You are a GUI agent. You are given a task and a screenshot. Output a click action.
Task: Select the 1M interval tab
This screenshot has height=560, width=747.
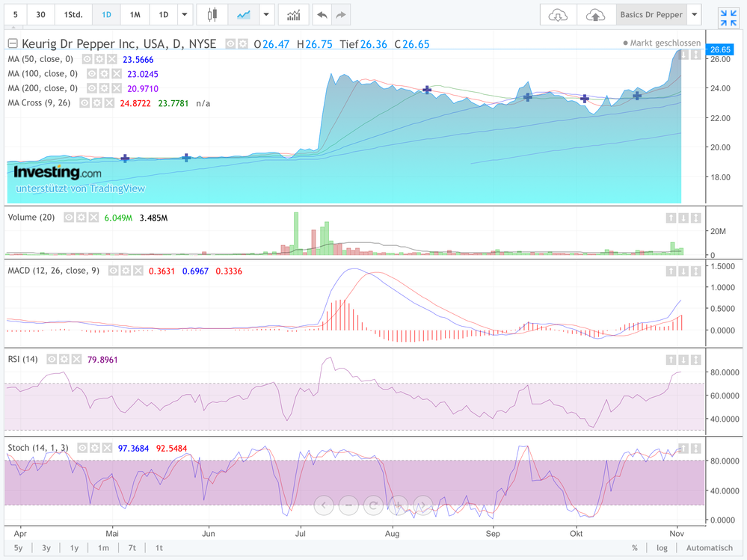135,15
